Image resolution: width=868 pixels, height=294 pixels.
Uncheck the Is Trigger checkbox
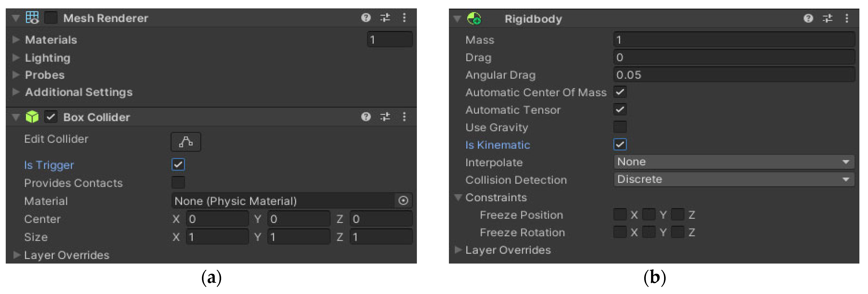click(178, 165)
